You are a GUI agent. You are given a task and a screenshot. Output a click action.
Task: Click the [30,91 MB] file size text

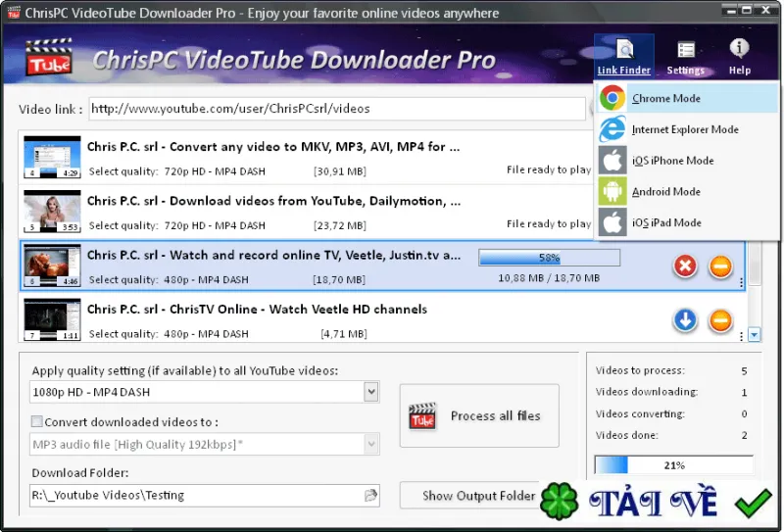(x=340, y=171)
